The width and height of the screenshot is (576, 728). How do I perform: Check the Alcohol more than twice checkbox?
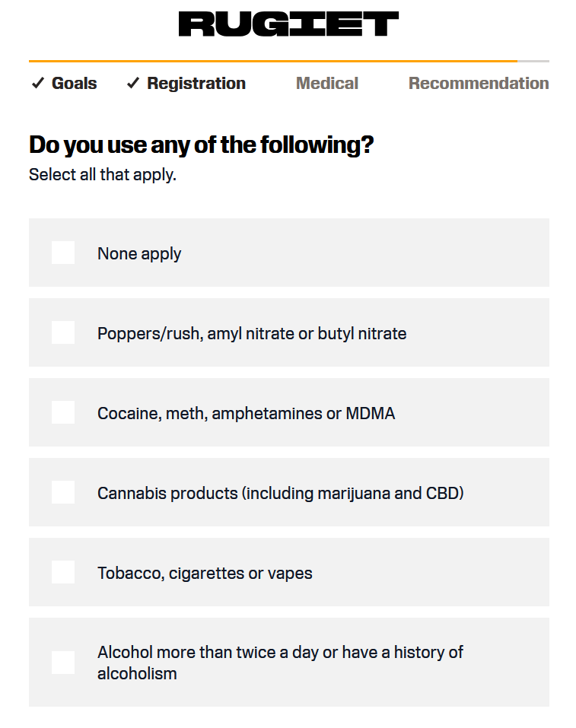pyautogui.click(x=63, y=663)
